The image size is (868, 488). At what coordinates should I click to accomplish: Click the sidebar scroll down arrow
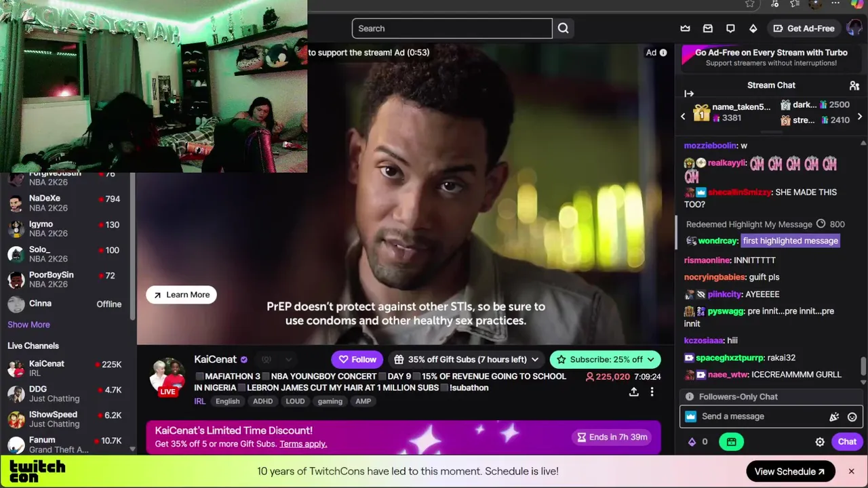pyautogui.click(x=132, y=449)
